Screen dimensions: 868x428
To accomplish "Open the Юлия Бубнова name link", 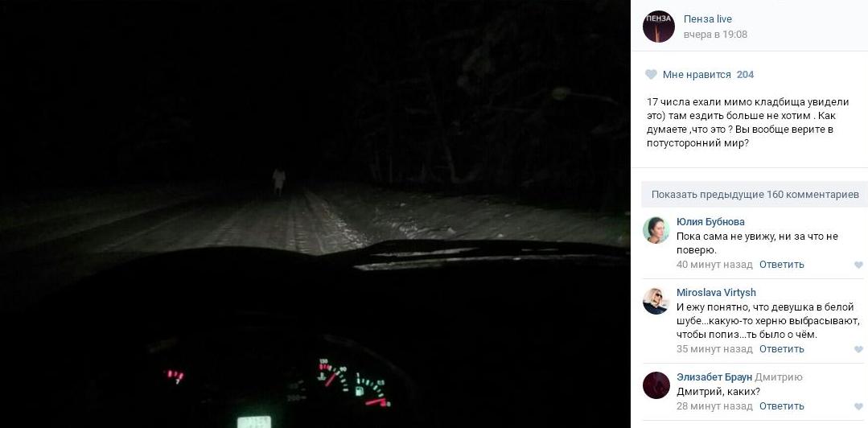I will click(710, 222).
